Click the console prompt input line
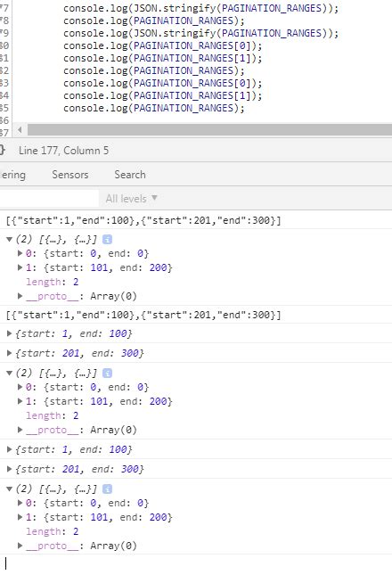The width and height of the screenshot is (392, 575). (x=196, y=563)
